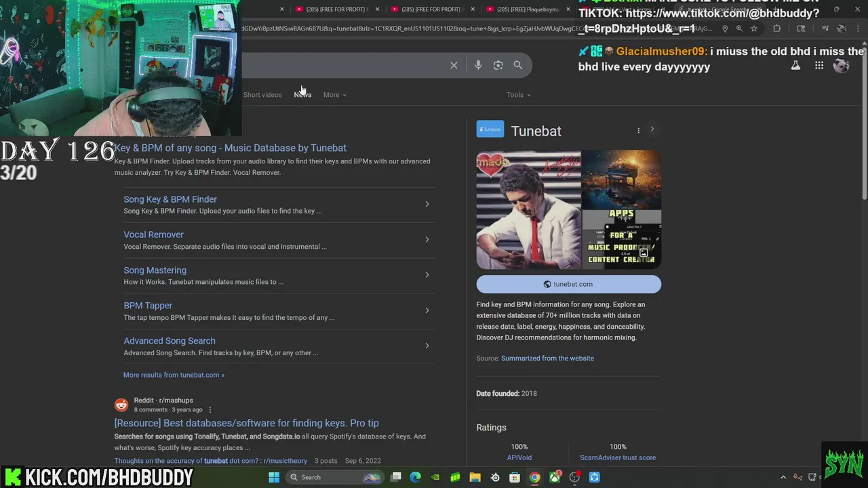Launch Microsoft Edge from the taskbar

tap(416, 477)
